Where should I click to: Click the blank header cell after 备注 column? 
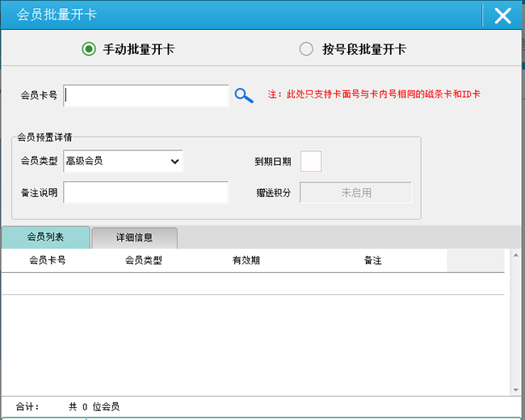(475, 261)
